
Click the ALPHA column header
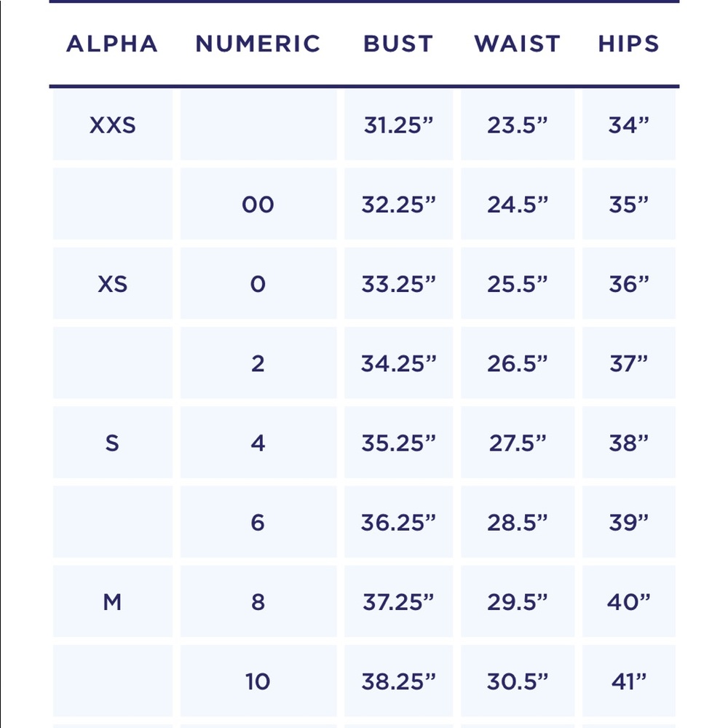(112, 44)
